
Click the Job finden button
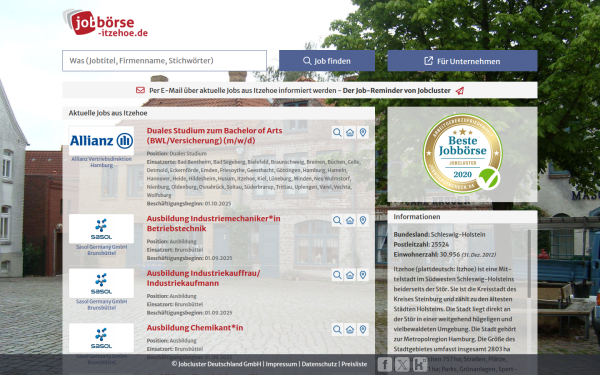tap(327, 60)
